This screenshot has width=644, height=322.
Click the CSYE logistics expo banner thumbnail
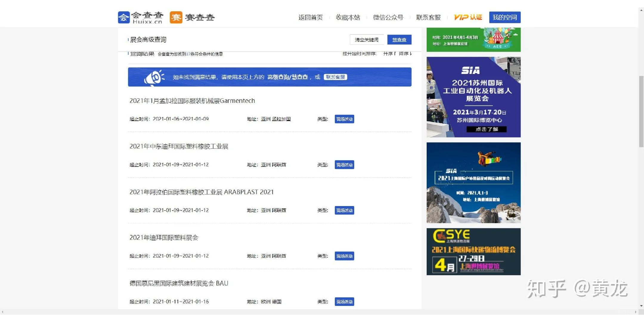tap(474, 252)
